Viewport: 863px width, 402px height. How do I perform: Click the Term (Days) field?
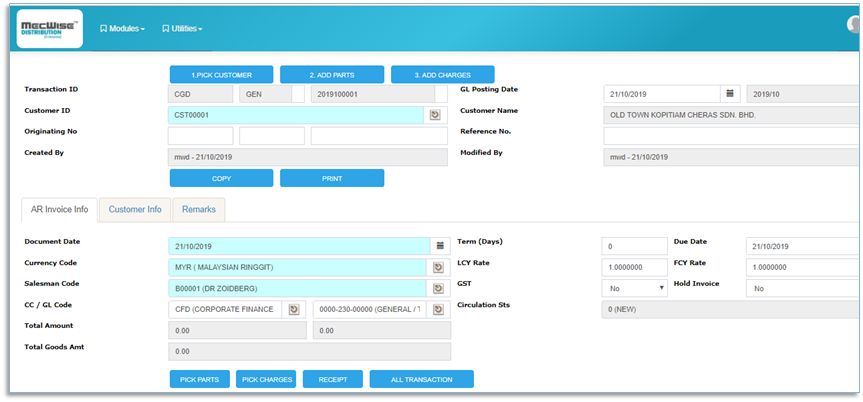pyautogui.click(x=635, y=246)
